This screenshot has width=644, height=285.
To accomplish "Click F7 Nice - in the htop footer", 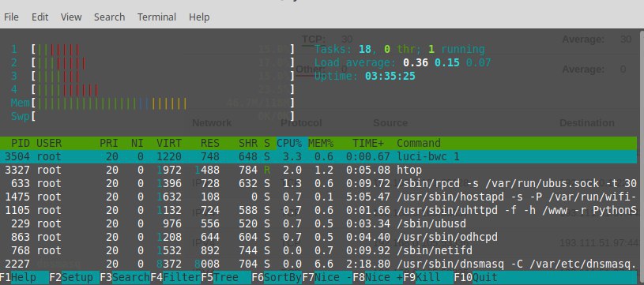I will pyautogui.click(x=327, y=278).
